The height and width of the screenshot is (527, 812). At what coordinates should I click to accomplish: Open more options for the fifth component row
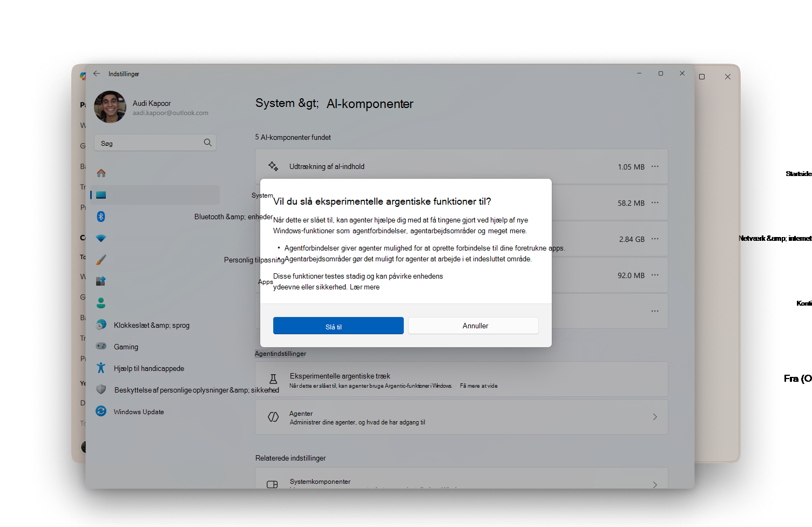click(x=655, y=311)
